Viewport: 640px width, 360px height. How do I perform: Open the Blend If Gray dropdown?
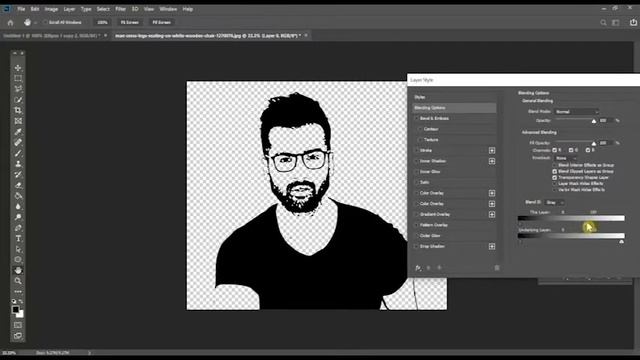554,202
